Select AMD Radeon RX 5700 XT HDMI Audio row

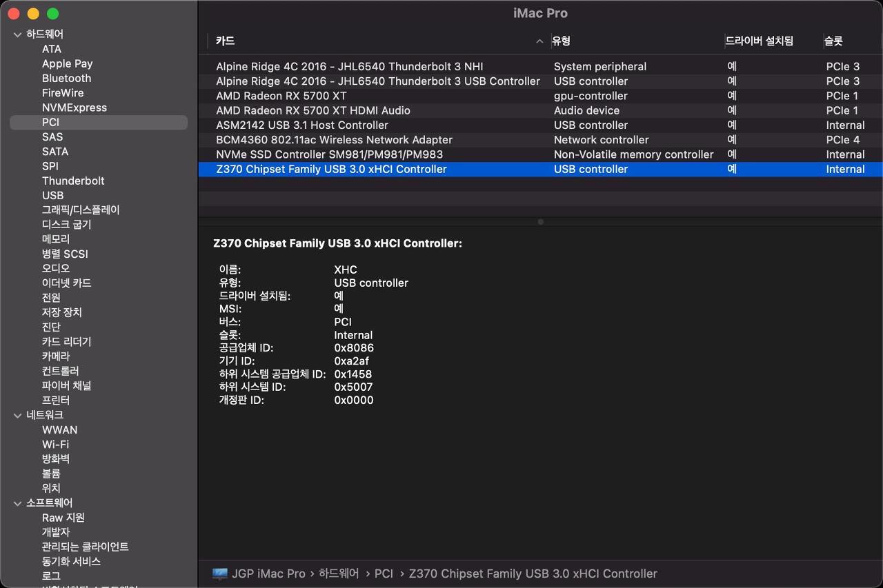tap(540, 110)
